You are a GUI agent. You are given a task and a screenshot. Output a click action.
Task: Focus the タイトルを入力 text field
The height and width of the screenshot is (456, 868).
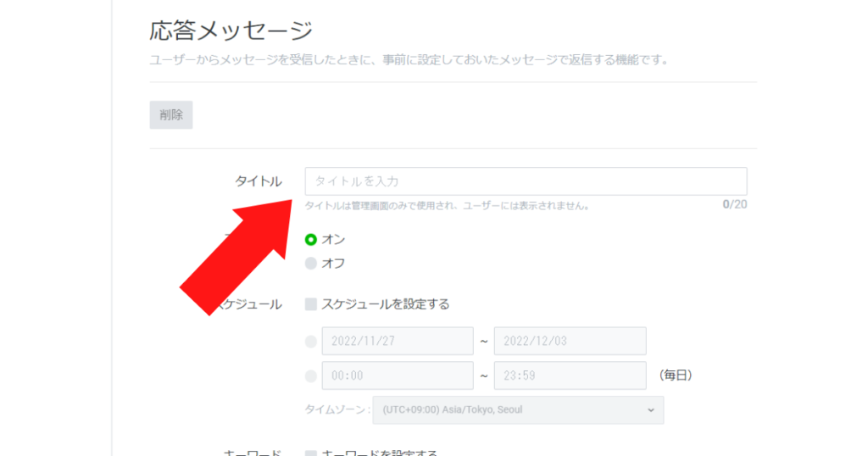click(526, 181)
